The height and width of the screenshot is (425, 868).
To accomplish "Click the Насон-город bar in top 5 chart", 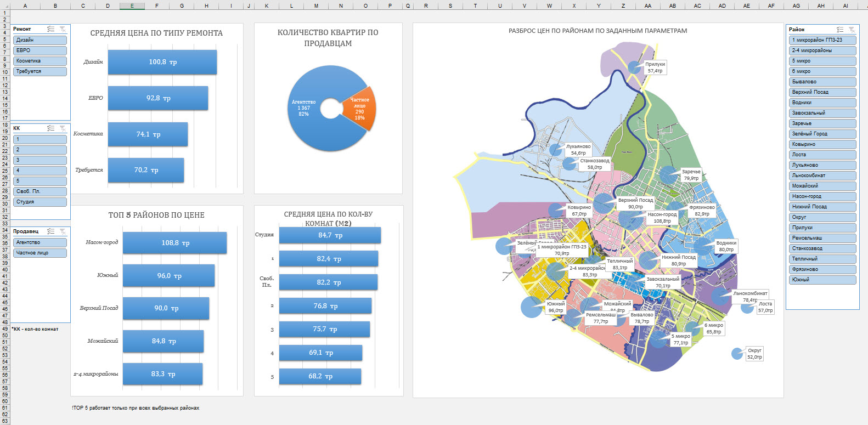I will 174,243.
